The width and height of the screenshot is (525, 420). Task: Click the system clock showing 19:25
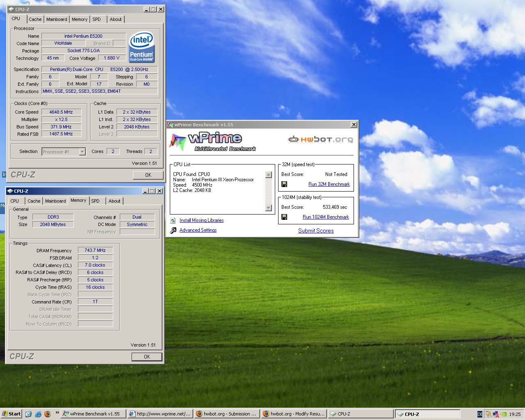(x=515, y=414)
